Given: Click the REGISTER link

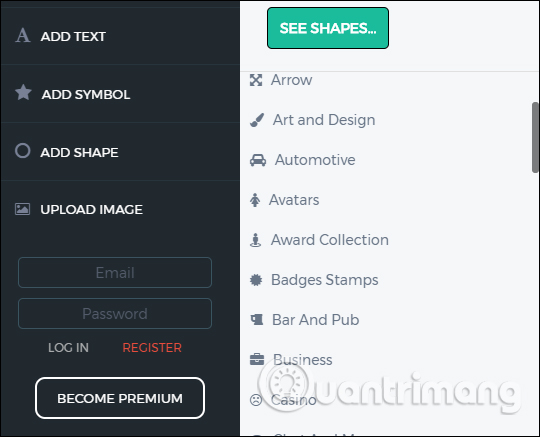Looking at the screenshot, I should point(152,347).
